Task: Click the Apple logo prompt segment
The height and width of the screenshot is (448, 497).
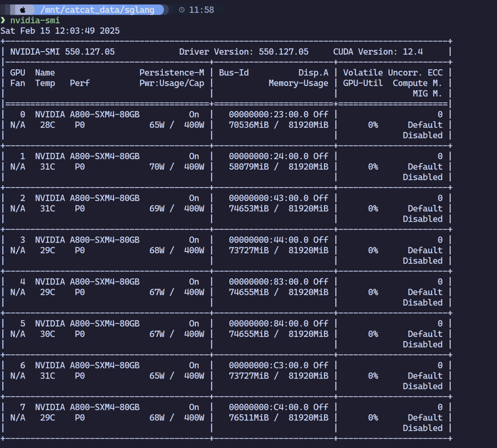Action: (23, 10)
